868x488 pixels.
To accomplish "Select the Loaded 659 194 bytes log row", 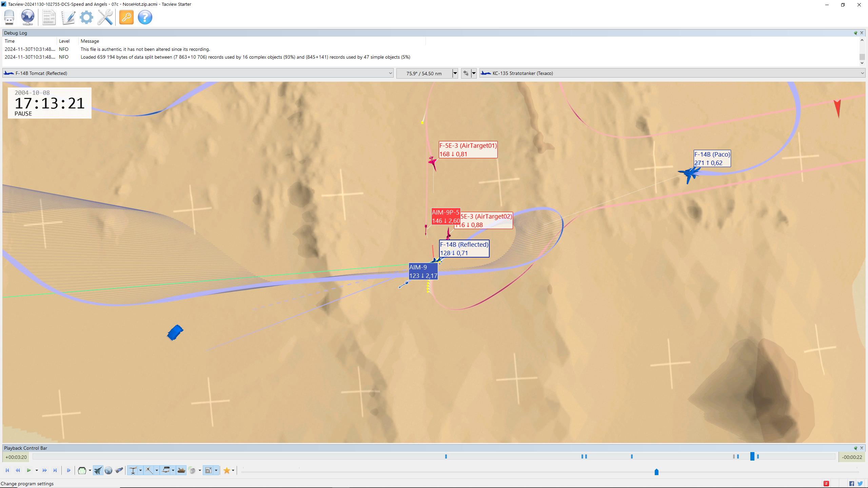I will pyautogui.click(x=431, y=57).
